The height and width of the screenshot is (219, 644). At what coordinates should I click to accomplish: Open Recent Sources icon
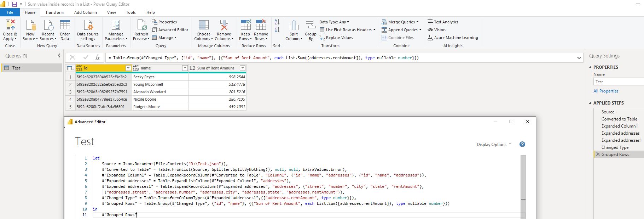pos(48,26)
